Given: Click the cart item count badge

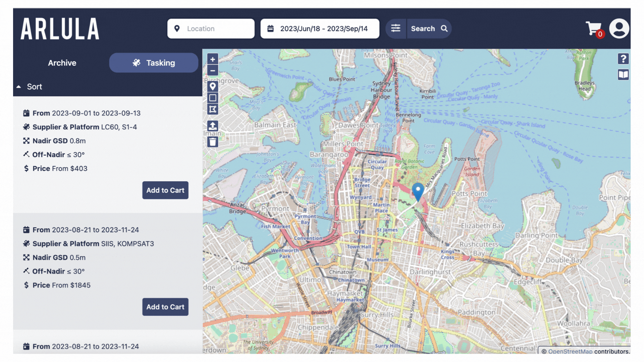Looking at the screenshot, I should 600,34.
